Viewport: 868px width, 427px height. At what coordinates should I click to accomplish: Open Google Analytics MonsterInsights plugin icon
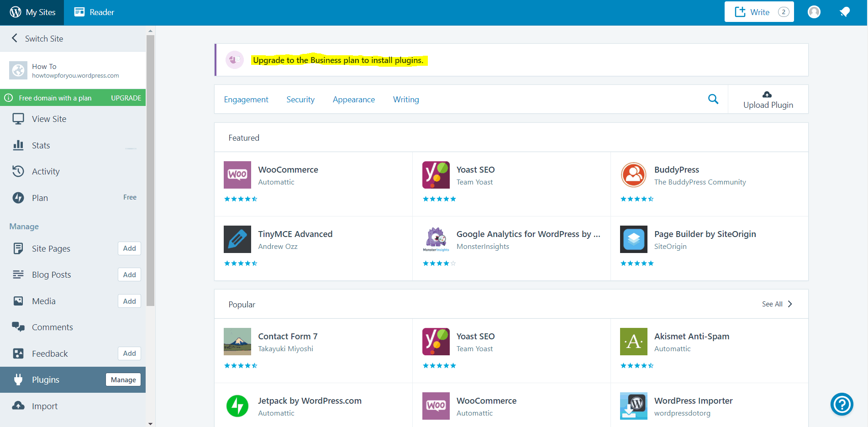pos(436,239)
